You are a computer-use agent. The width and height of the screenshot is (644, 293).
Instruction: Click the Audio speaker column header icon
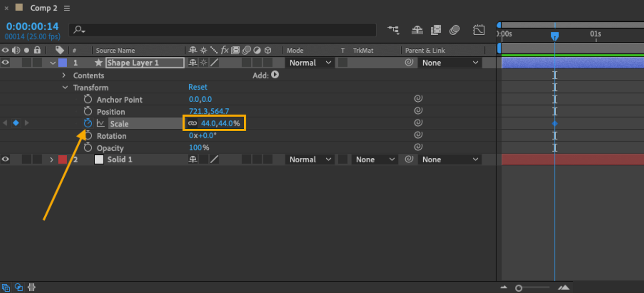point(16,50)
